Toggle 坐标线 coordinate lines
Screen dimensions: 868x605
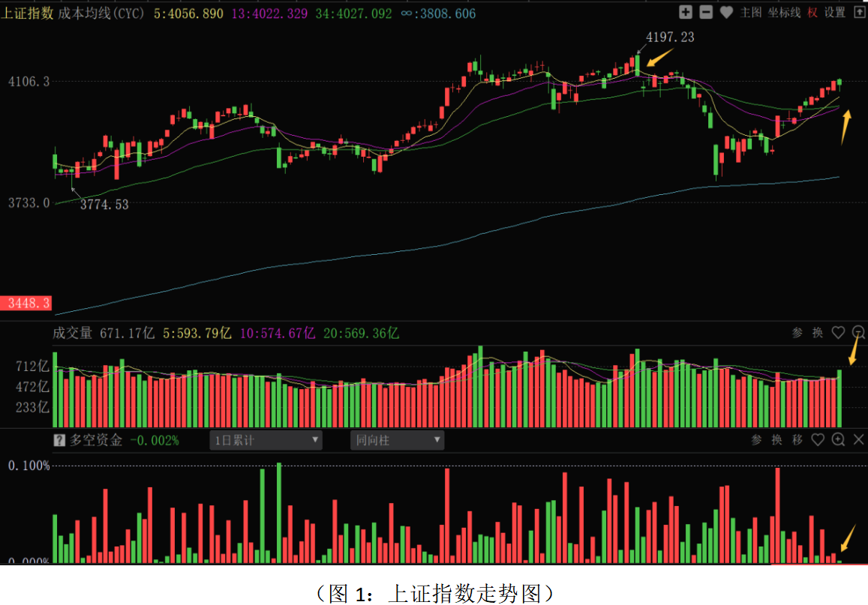coord(784,12)
